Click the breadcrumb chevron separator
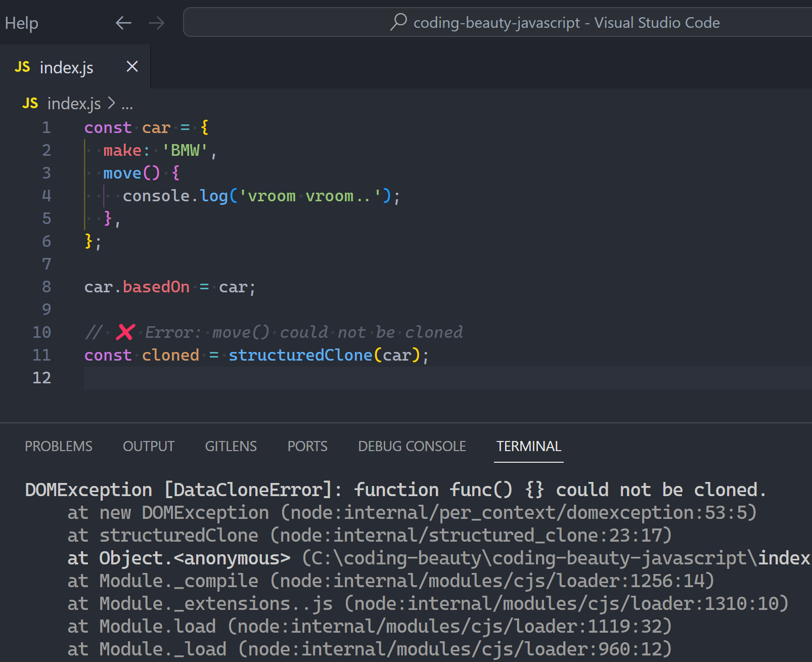Viewport: 812px width, 662px height. click(111, 103)
